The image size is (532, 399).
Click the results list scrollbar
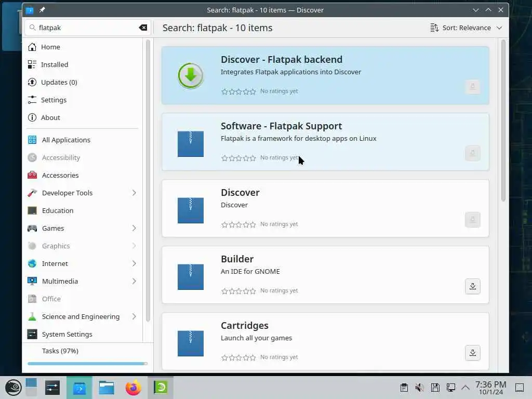point(503,121)
